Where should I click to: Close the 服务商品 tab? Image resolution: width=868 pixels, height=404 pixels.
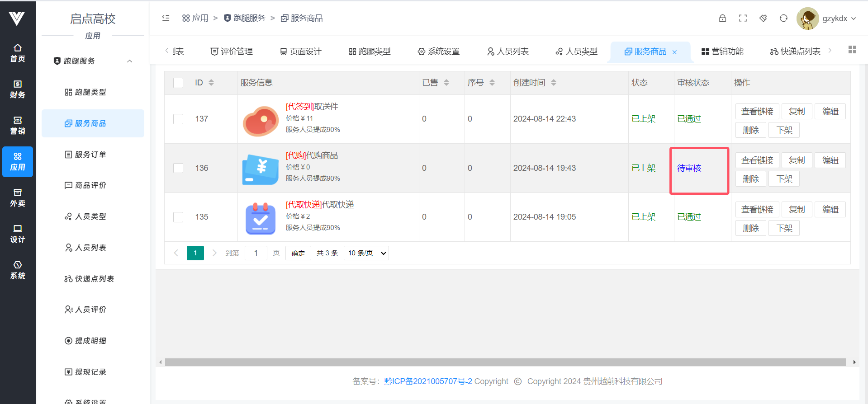coord(674,52)
